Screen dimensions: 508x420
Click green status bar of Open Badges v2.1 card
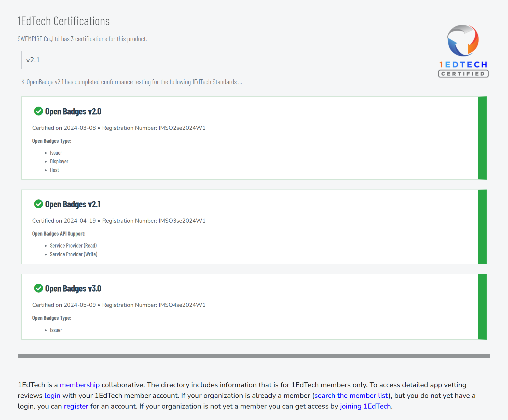(x=482, y=227)
